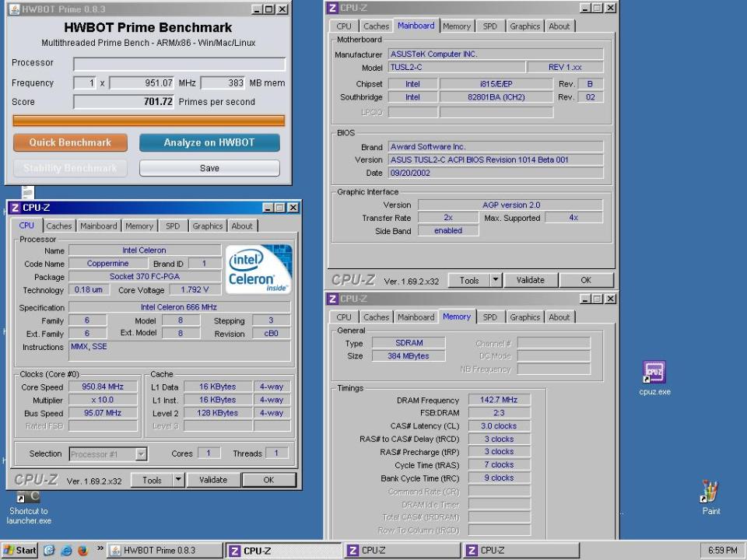The image size is (747, 560).
Task: Open Graphics tab in the front CPU-Z window
Action: coord(207,226)
